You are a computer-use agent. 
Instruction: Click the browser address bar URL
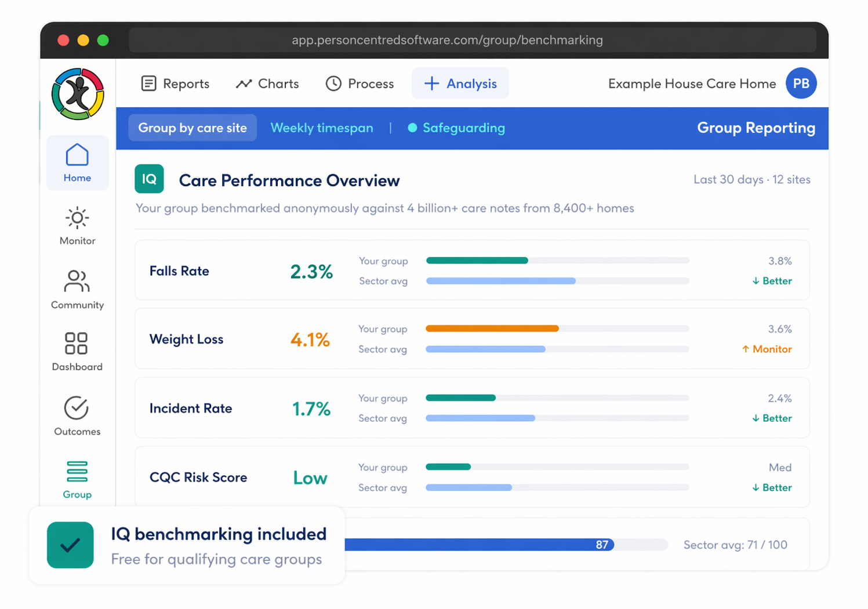[447, 40]
